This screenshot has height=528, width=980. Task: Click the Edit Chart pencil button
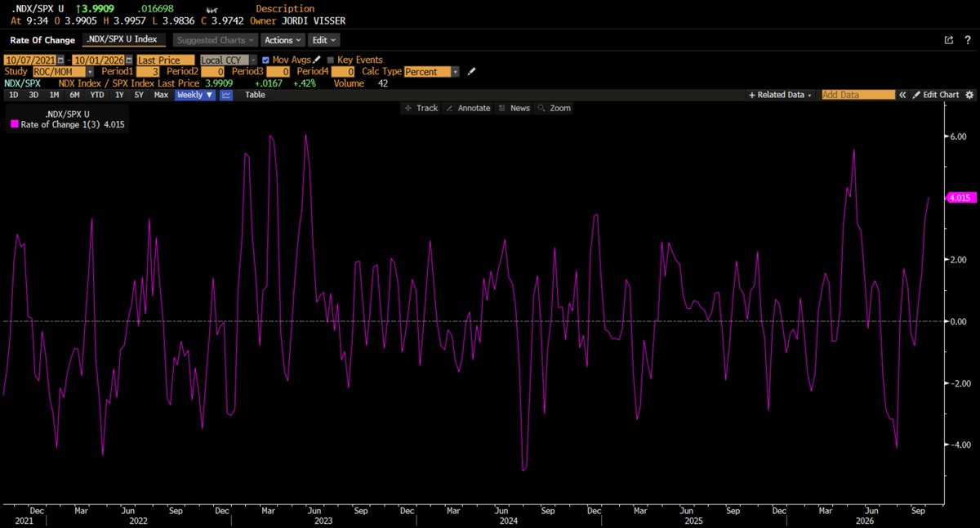[936, 95]
